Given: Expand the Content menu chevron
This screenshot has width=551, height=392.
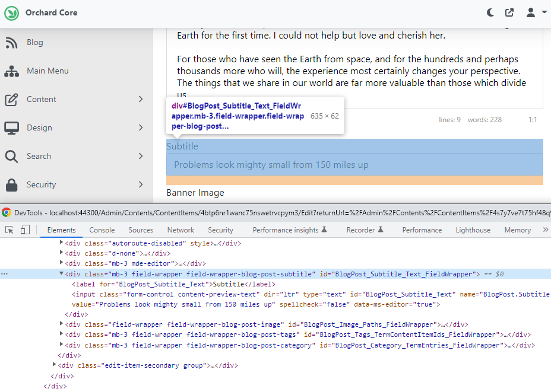Looking at the screenshot, I should coord(141,99).
